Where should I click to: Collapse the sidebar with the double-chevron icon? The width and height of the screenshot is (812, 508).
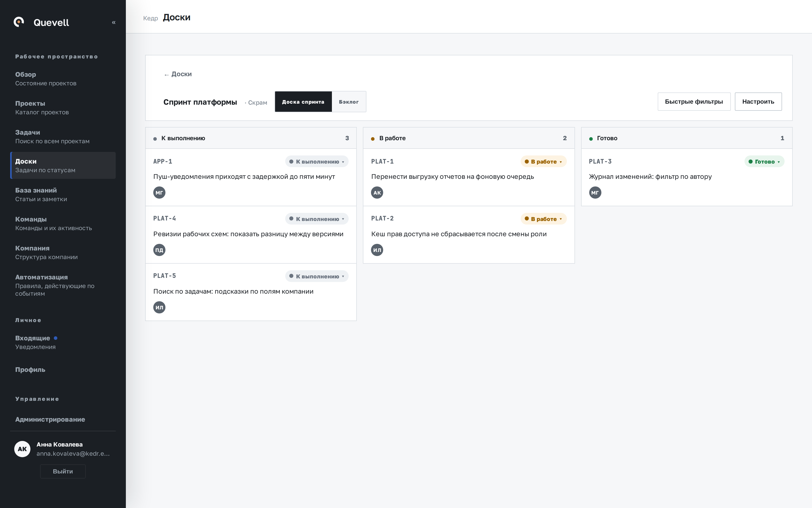coord(114,23)
